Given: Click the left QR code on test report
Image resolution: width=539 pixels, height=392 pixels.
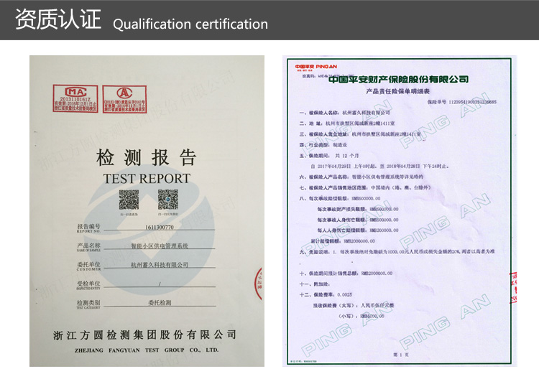Looking at the screenshot, I should [x=129, y=200].
